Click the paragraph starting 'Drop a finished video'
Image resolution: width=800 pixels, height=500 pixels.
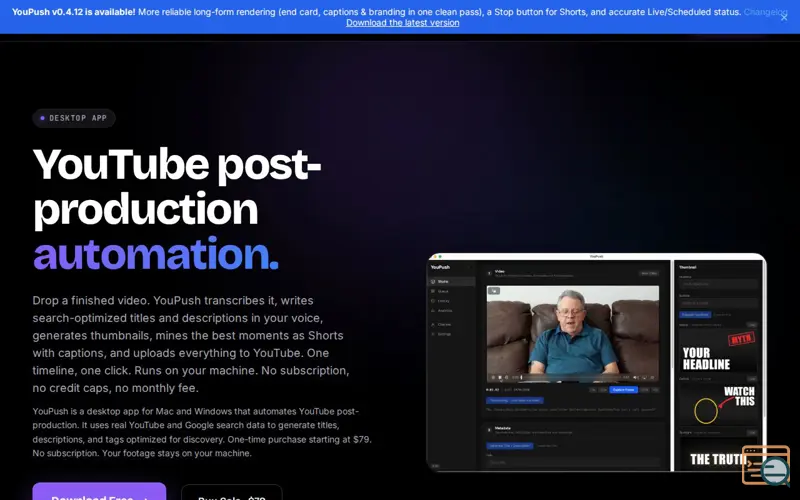[x=191, y=344]
